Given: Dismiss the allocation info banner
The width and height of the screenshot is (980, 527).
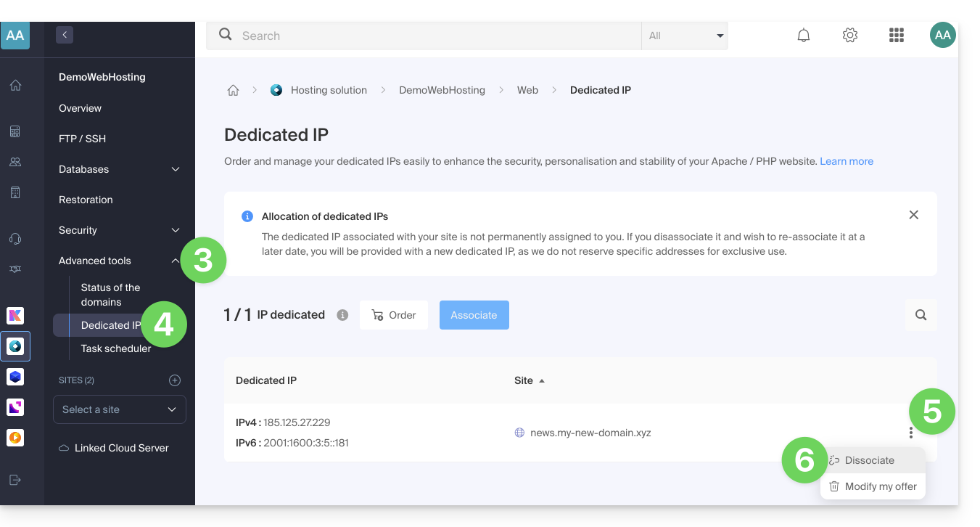Looking at the screenshot, I should pyautogui.click(x=913, y=215).
